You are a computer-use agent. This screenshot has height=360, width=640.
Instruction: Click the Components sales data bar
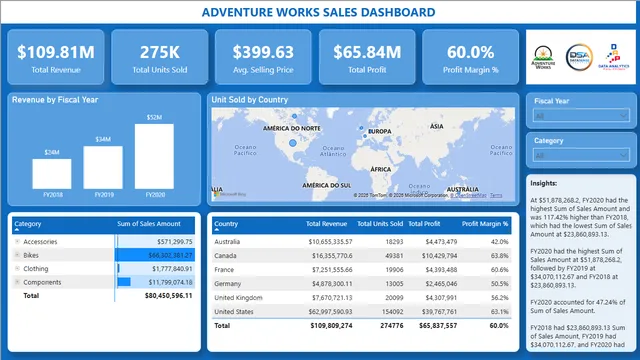pos(124,282)
